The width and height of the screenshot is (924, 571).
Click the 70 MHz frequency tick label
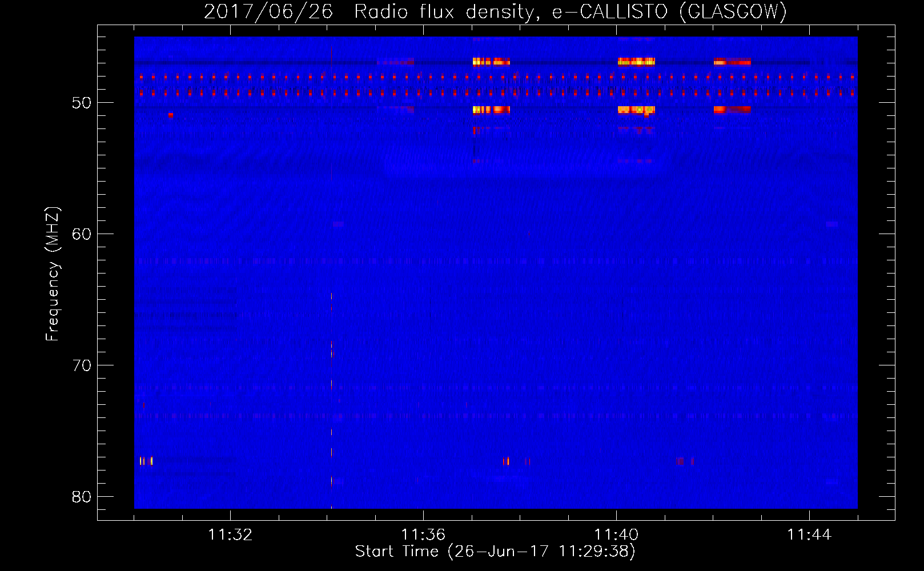(82, 365)
